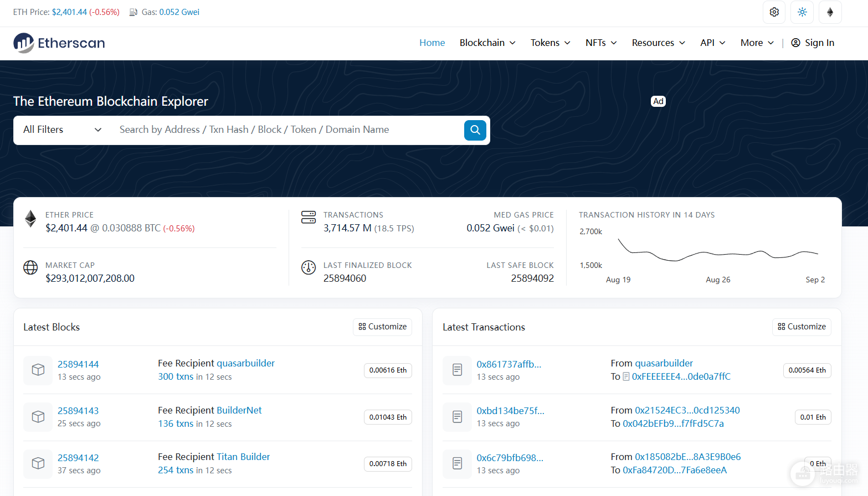The width and height of the screenshot is (868, 496).
Task: Click the Last Finalized Block gauge icon
Action: pos(309,267)
